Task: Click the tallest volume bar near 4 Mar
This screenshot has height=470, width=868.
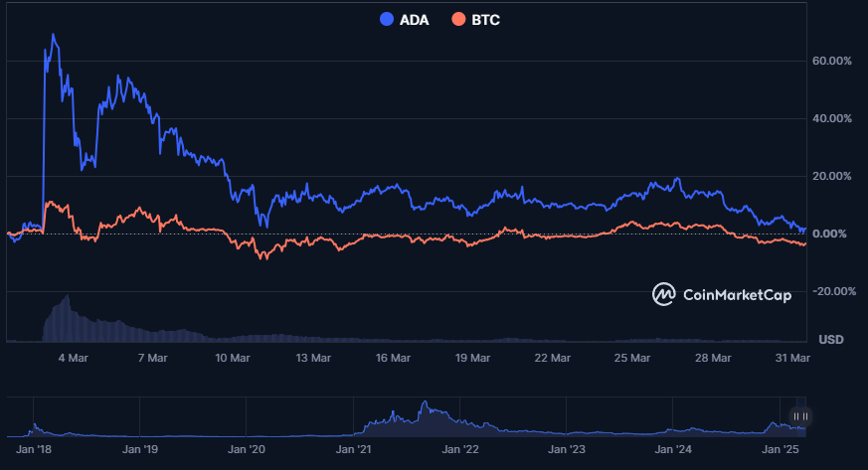Action: pos(68,318)
